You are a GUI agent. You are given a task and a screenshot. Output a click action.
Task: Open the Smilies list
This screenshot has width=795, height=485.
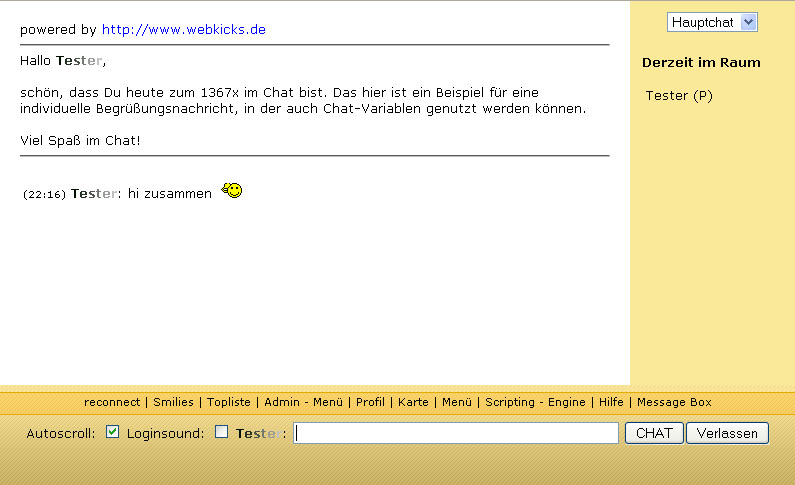(173, 402)
